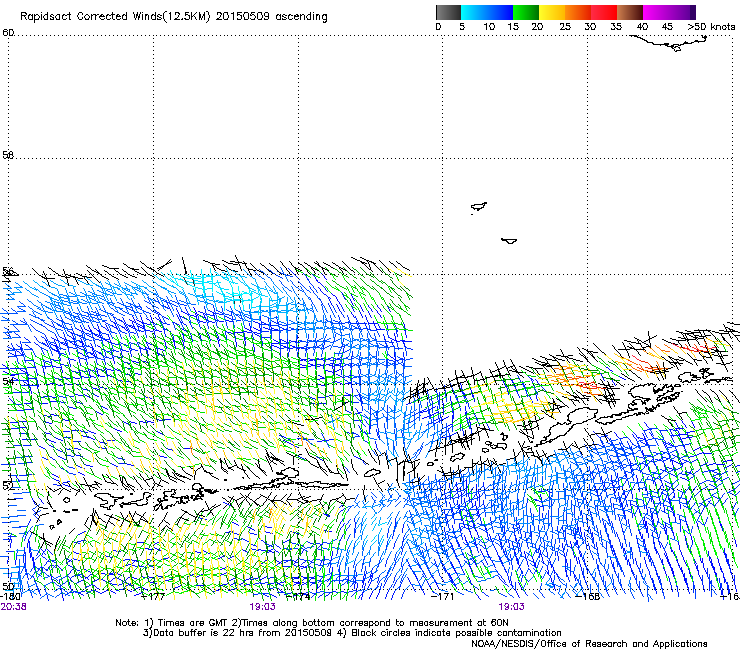Image resolution: width=740 pixels, height=650 pixels.
Task: Click the yellow 20-25 knots legend swatch
Action: [552, 12]
